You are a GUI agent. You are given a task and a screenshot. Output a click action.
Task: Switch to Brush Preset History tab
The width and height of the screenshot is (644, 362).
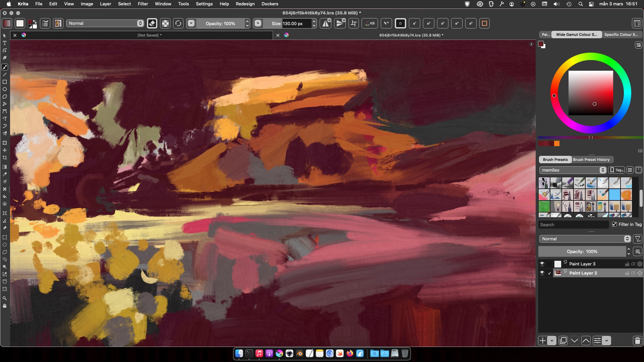tap(591, 160)
